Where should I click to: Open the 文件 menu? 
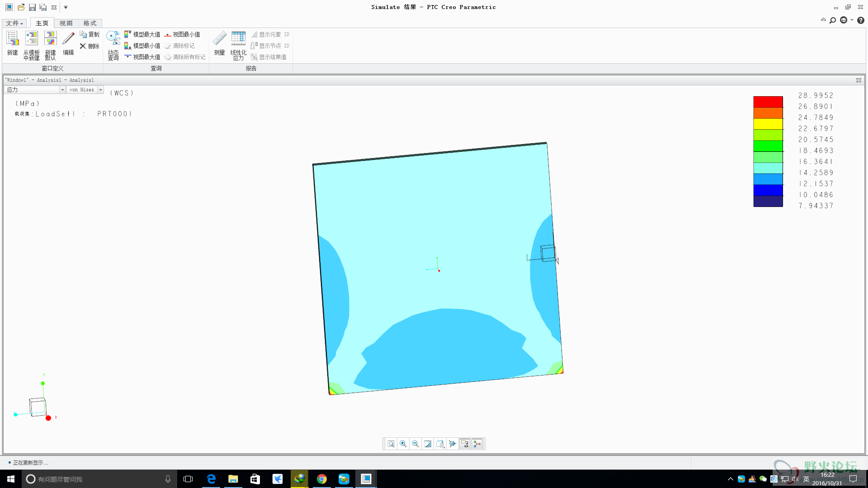tap(14, 23)
